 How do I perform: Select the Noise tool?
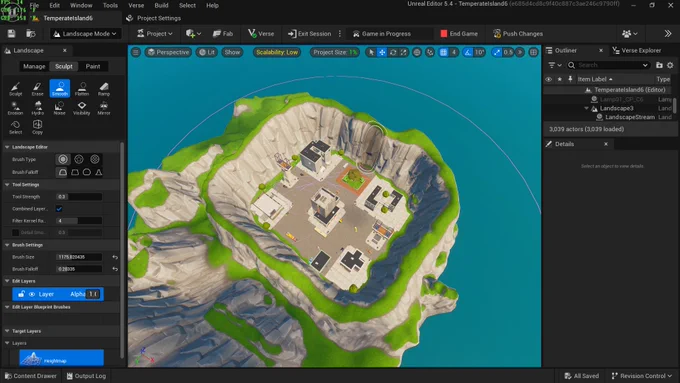pyautogui.click(x=59, y=108)
